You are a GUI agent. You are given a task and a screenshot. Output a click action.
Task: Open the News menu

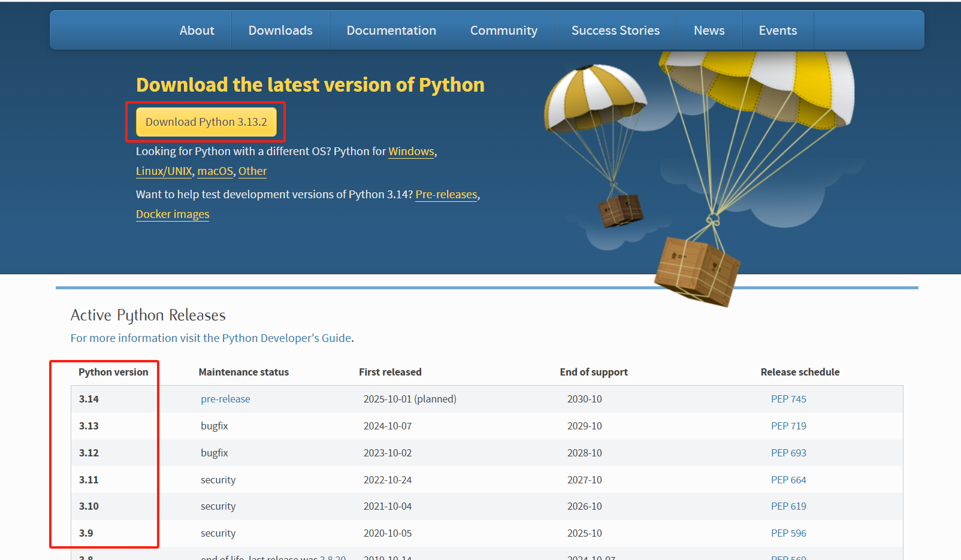(x=709, y=31)
